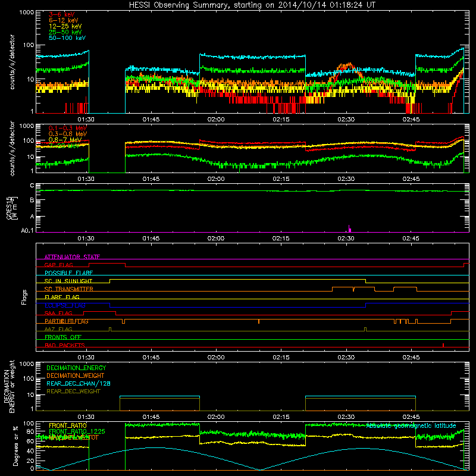Click the orange 6-12 keV legend label
Image resolution: width=476 pixels, height=476 pixels.
tap(64, 20)
